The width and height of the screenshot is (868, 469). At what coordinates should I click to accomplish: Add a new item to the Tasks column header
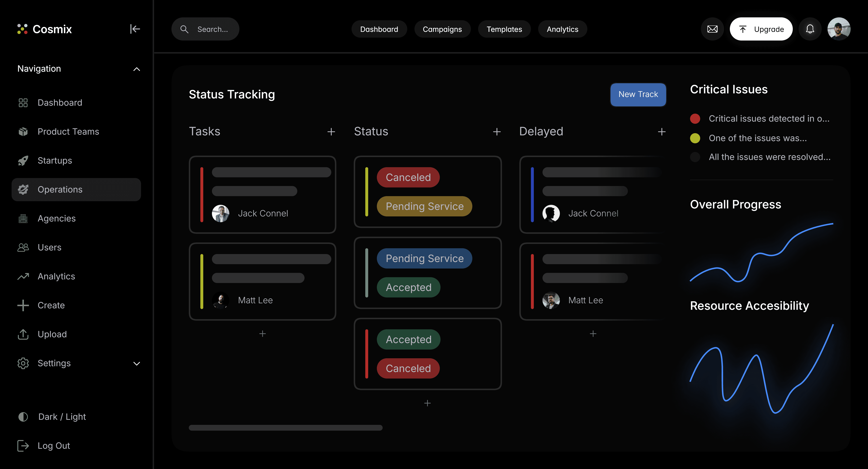331,132
